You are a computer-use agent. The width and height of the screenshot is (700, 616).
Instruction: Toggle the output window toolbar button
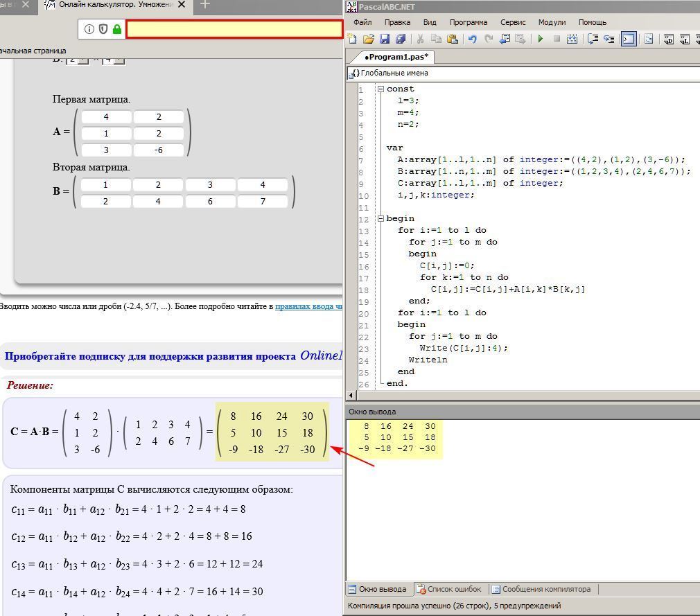pyautogui.click(x=629, y=39)
